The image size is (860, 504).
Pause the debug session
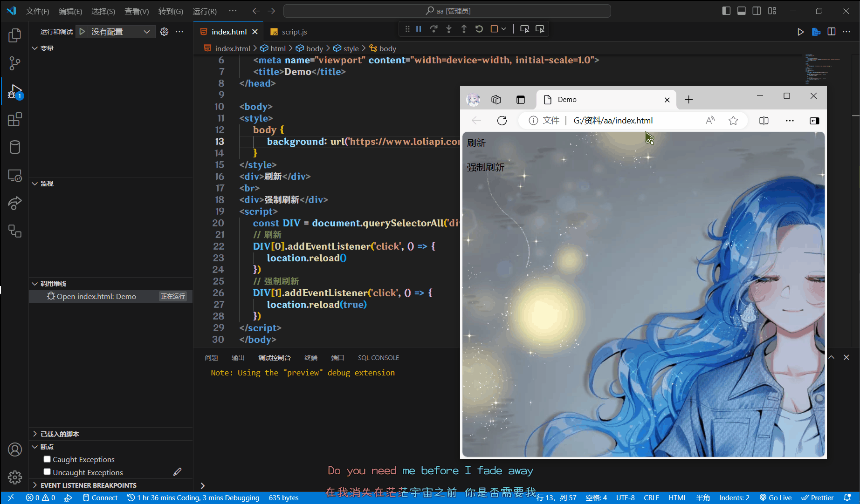(x=419, y=29)
